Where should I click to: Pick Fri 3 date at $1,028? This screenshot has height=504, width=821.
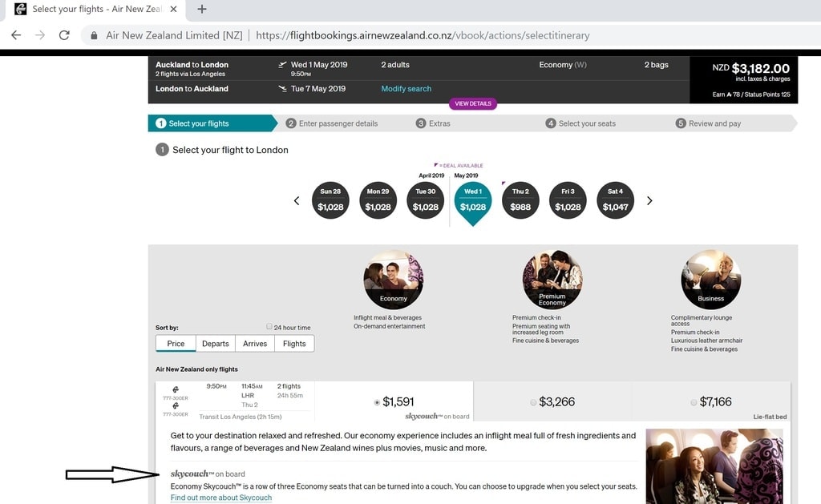pyautogui.click(x=568, y=200)
